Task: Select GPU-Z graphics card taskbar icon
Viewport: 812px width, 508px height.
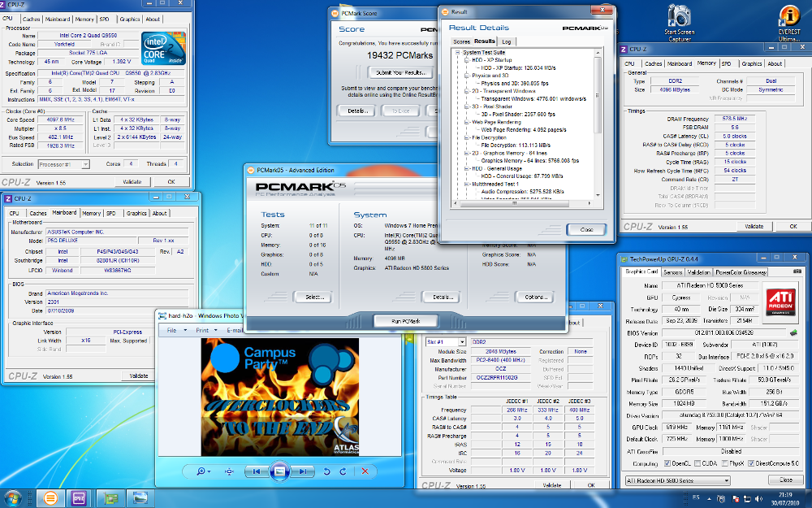Action: [x=110, y=499]
